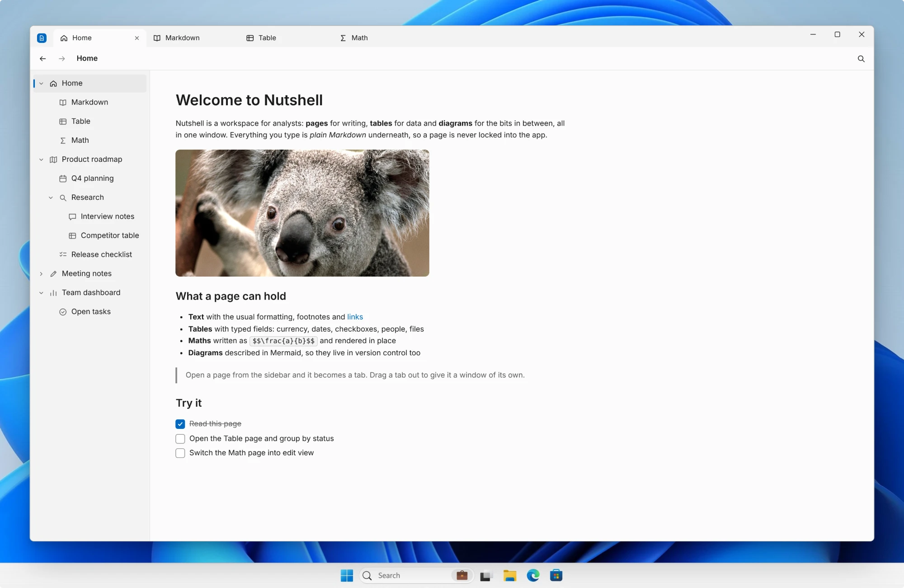
Task: Click the Home house icon in sidebar
Action: 53,84
